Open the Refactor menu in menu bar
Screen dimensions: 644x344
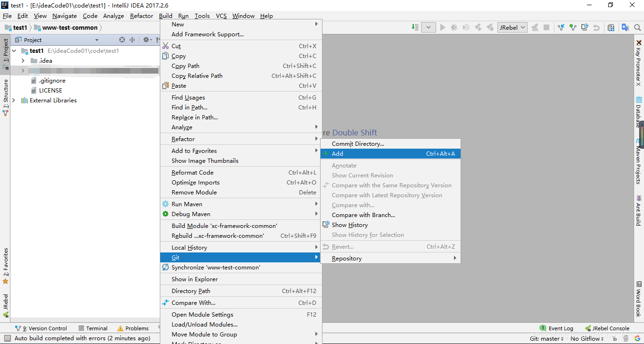point(141,16)
